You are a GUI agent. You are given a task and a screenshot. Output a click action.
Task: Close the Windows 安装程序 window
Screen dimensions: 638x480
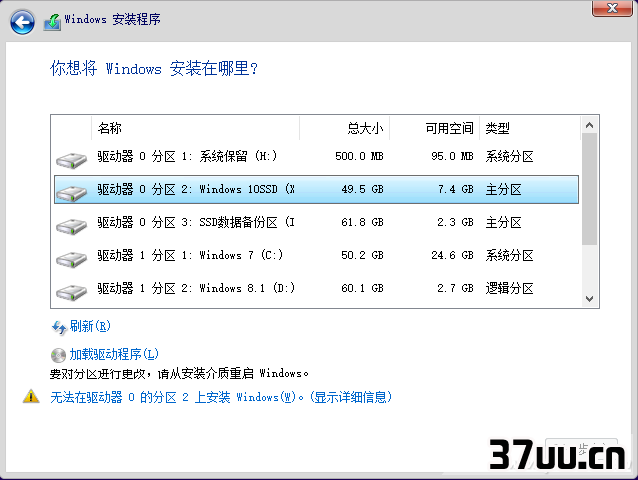coord(612,8)
